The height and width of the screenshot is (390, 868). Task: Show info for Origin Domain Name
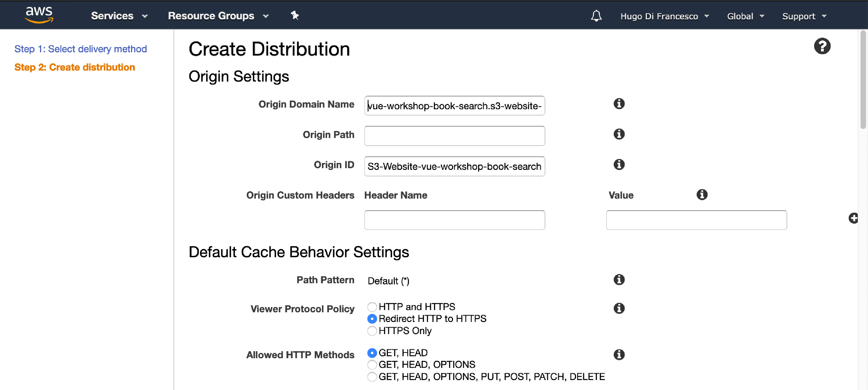click(619, 104)
